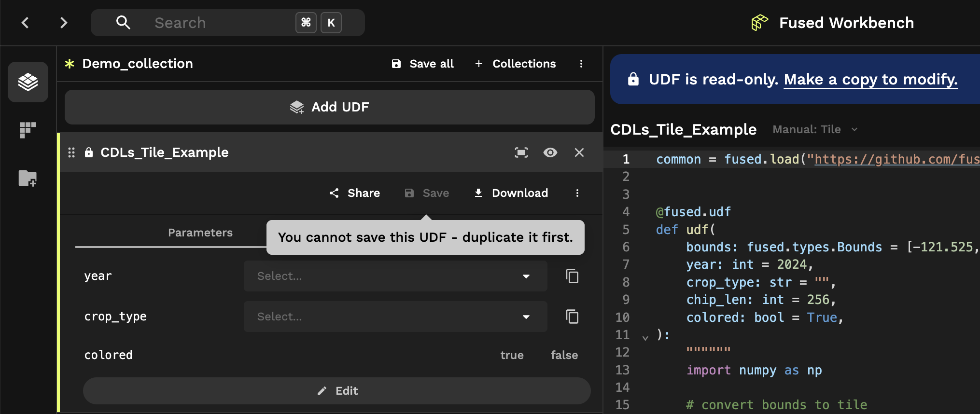Open the github URL in code line 1
This screenshot has height=414, width=980.
tap(897, 159)
